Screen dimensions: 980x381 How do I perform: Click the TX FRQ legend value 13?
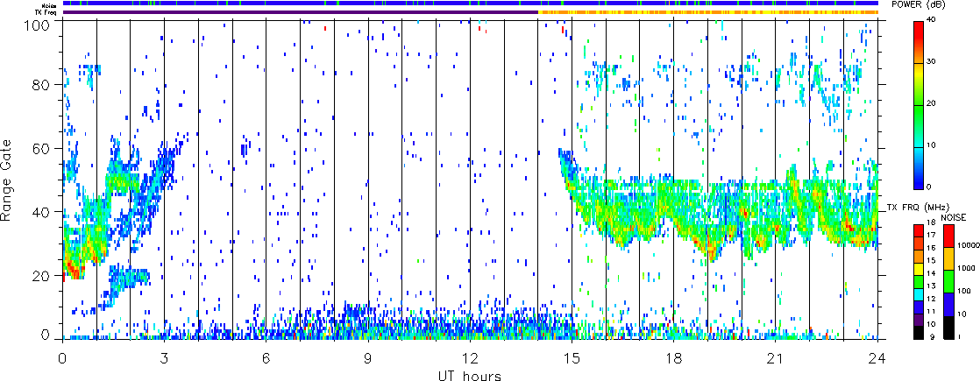pyautogui.click(x=931, y=286)
